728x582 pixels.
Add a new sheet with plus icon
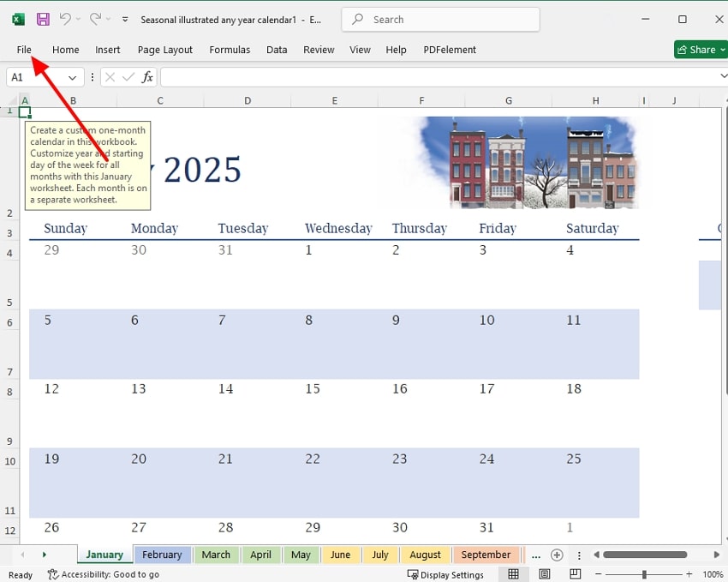557,555
